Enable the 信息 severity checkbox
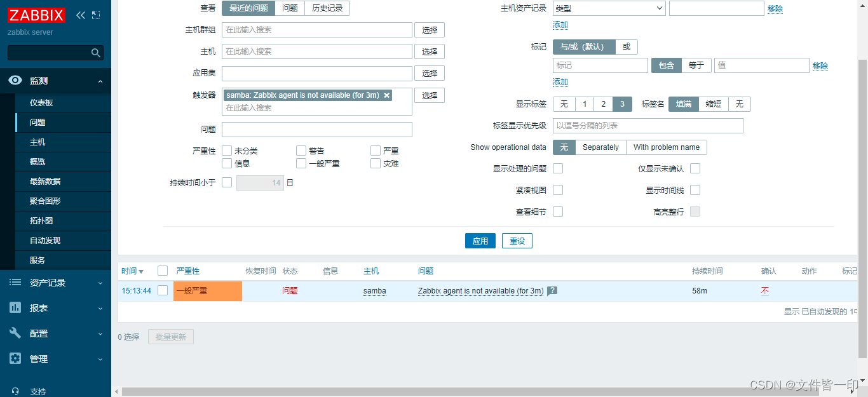Image resolution: width=868 pixels, height=397 pixels. 227,163
